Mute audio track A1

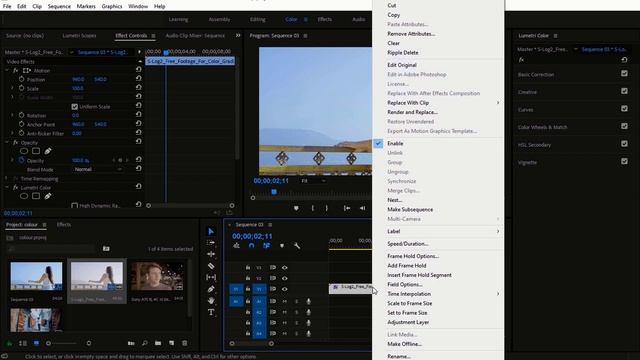[284, 301]
